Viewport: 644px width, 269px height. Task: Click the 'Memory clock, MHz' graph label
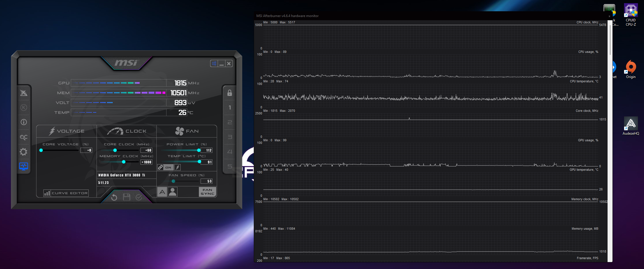click(585, 199)
